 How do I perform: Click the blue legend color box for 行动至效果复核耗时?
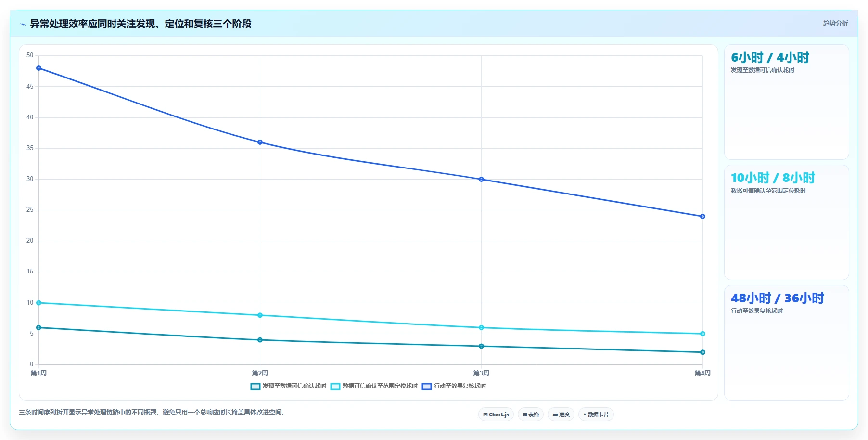[427, 386]
